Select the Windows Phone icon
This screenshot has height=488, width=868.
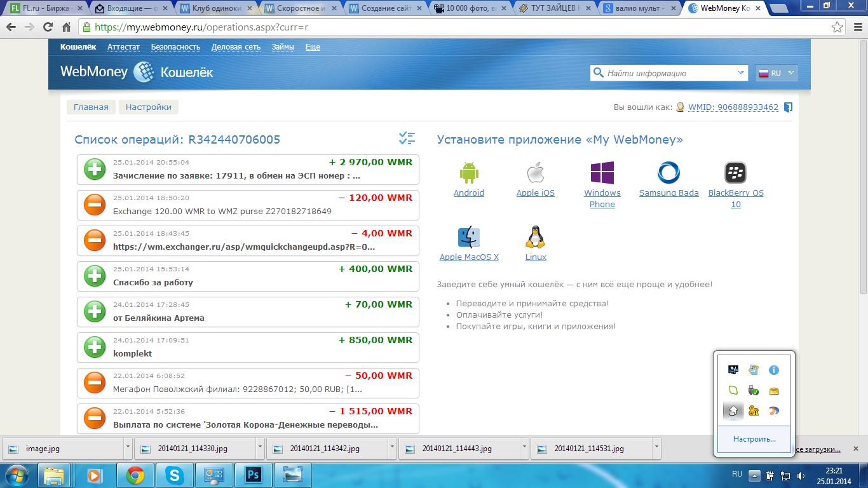click(x=602, y=173)
